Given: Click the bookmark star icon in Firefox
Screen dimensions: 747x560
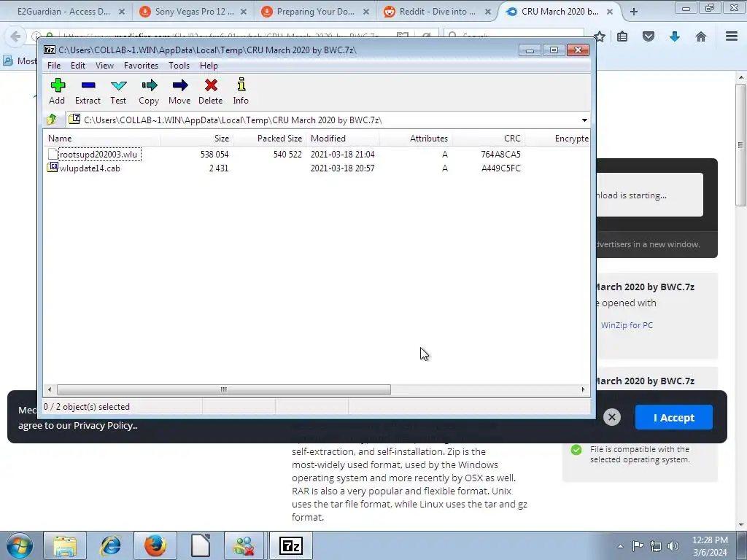Looking at the screenshot, I should tap(600, 36).
